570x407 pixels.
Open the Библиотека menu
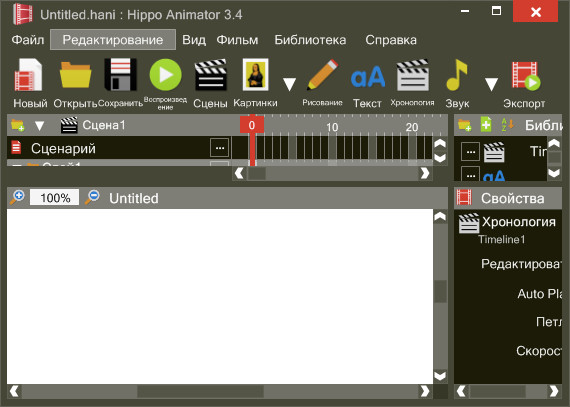pos(310,40)
